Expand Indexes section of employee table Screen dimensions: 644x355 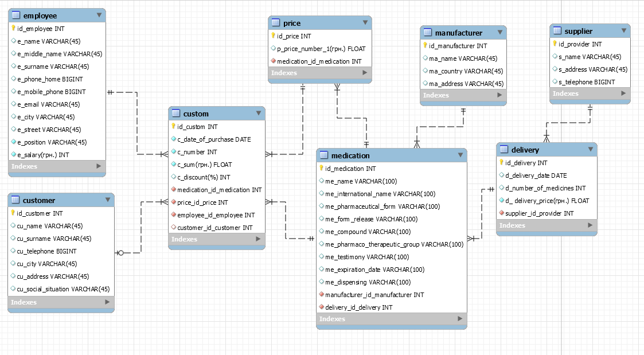[x=99, y=166]
